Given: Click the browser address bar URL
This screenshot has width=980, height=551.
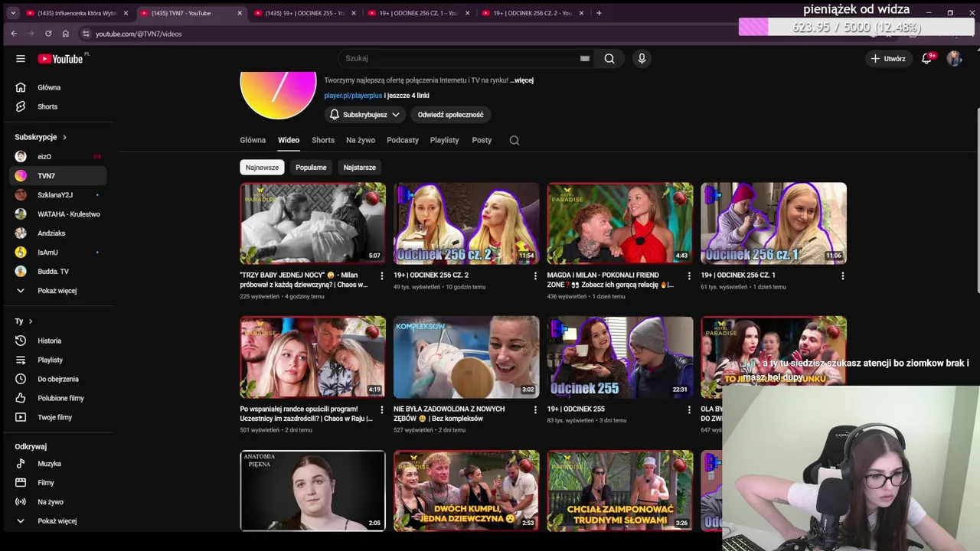Looking at the screenshot, I should [x=139, y=34].
